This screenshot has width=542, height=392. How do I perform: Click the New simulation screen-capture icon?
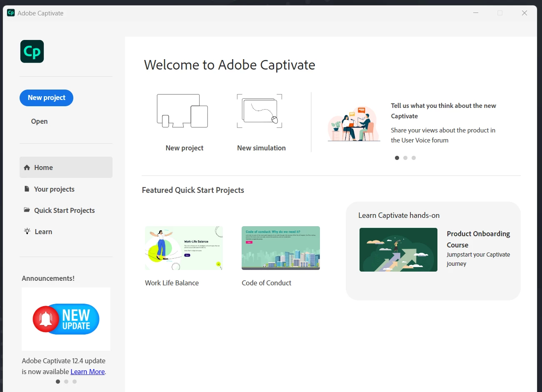click(x=260, y=111)
